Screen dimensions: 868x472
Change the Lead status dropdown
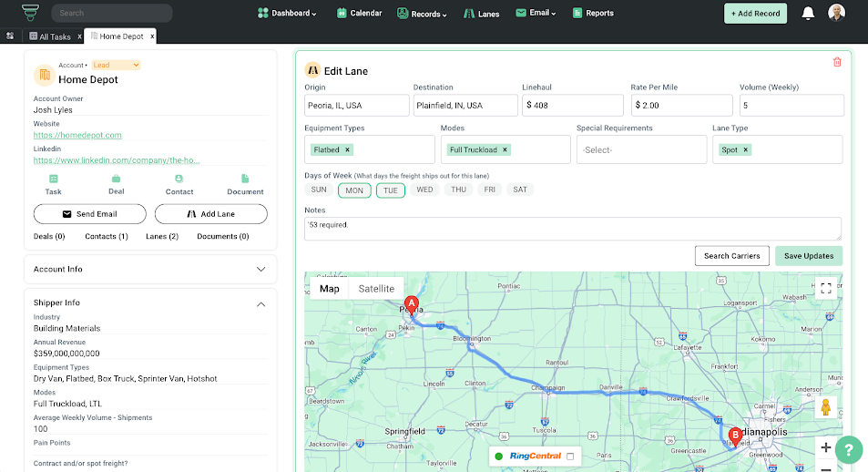[x=116, y=65]
